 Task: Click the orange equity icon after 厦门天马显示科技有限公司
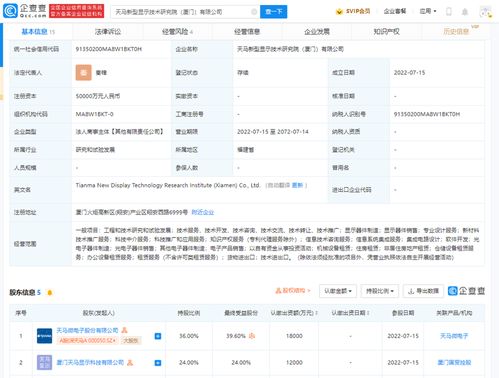click(130, 362)
